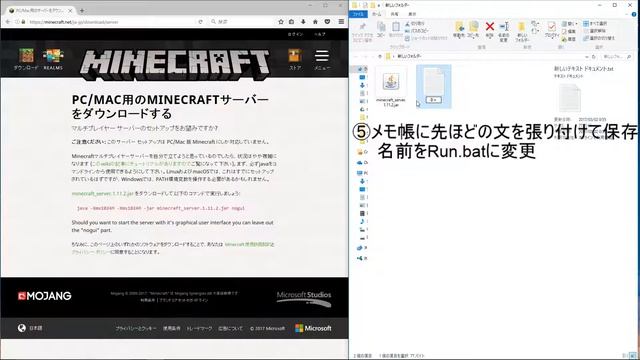
Task: Open the File (ファイル) tab in Explorer
Action: (x=358, y=14)
